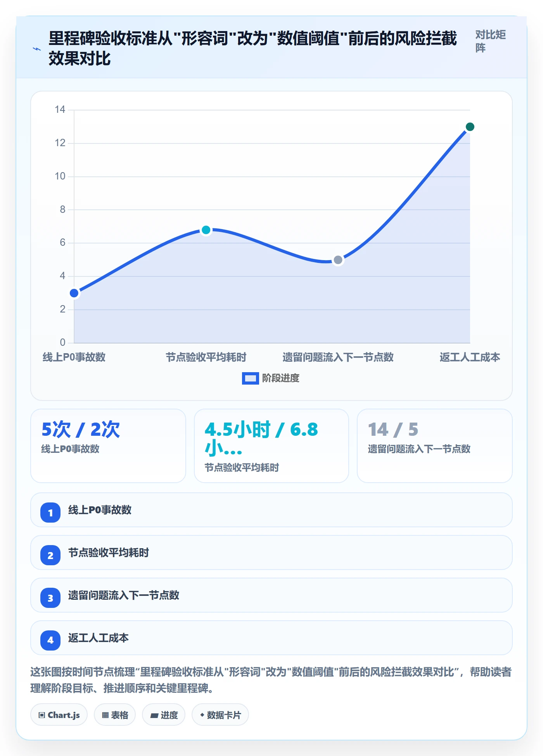Image resolution: width=543 pixels, height=756 pixels.
Task: Select the 节点验收平均耗时 list row text
Action: pos(109,552)
